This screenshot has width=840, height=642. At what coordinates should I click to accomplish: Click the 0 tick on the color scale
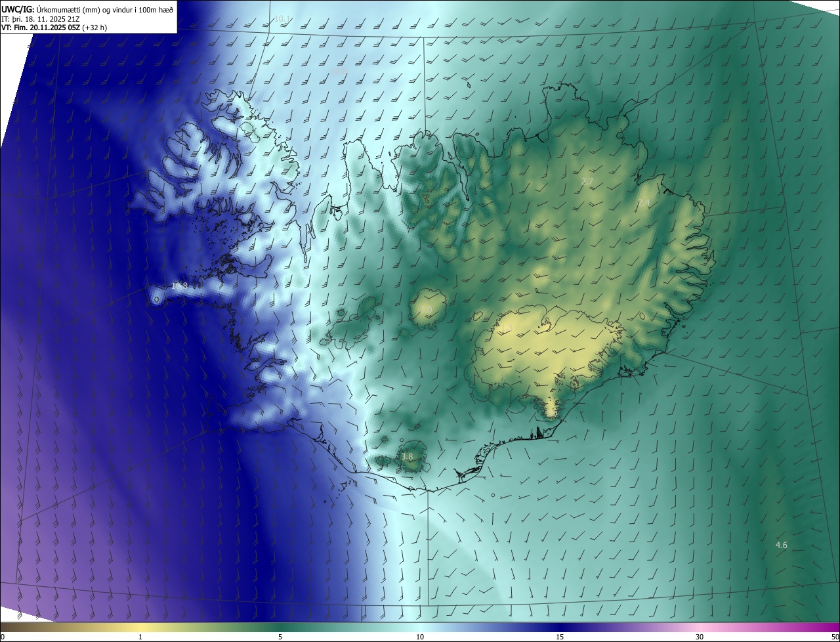coord(3,637)
